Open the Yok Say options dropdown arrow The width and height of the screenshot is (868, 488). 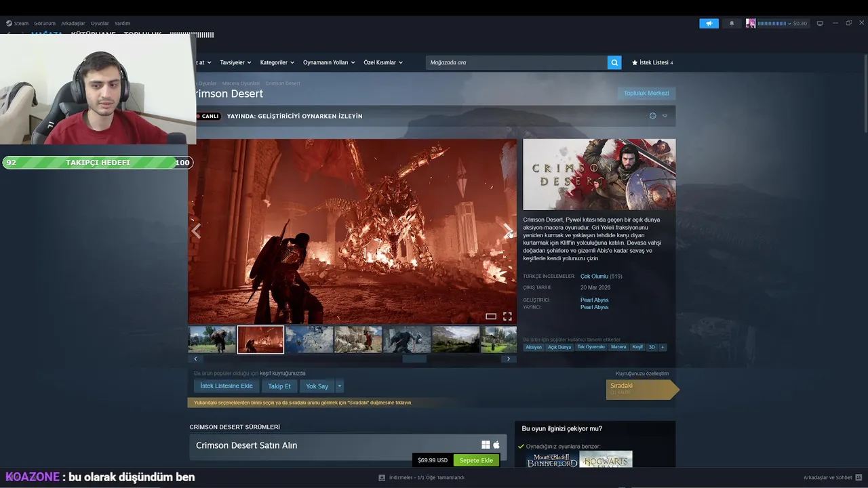340,386
